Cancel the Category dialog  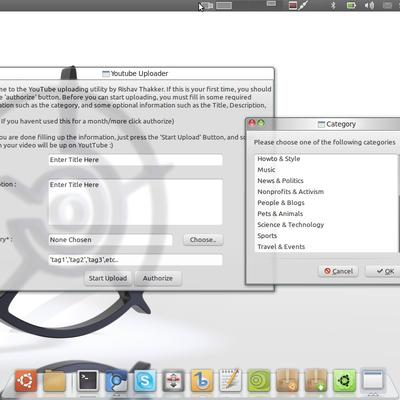point(338,271)
